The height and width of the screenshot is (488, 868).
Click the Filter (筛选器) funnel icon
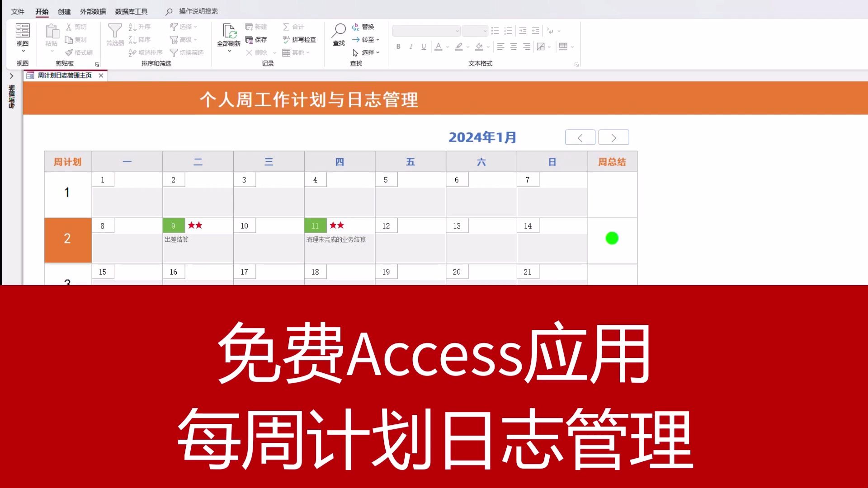pos(115,31)
